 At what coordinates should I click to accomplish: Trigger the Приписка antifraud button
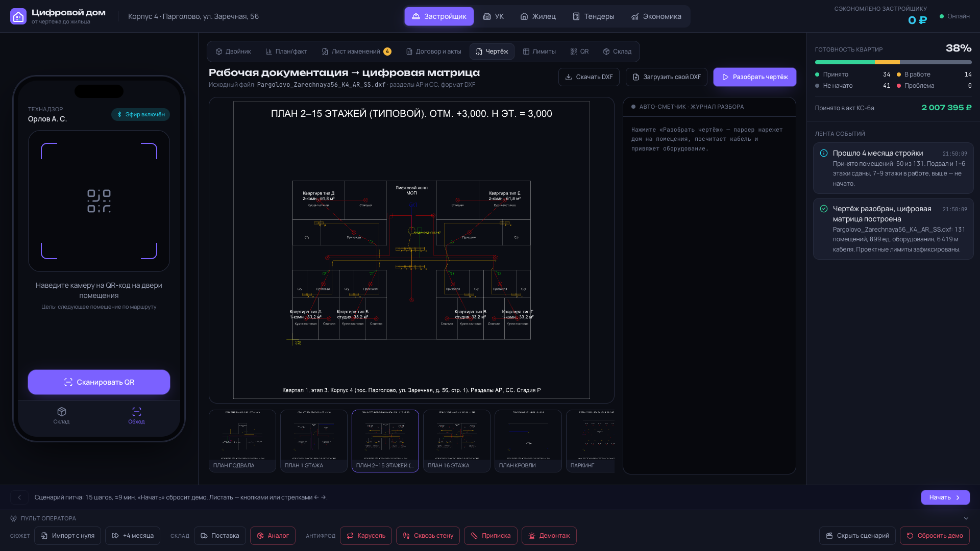(x=491, y=536)
